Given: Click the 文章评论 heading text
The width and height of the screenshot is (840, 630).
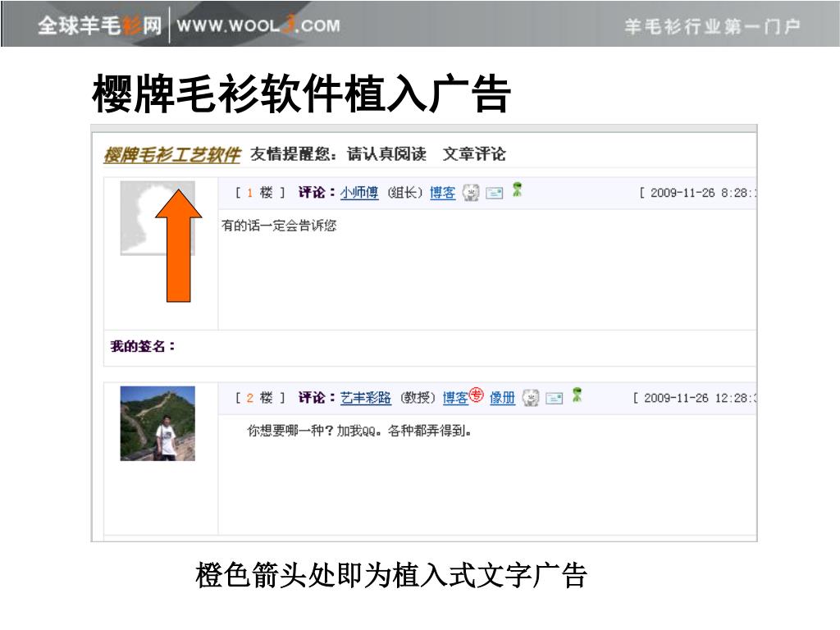Looking at the screenshot, I should pos(474,154).
